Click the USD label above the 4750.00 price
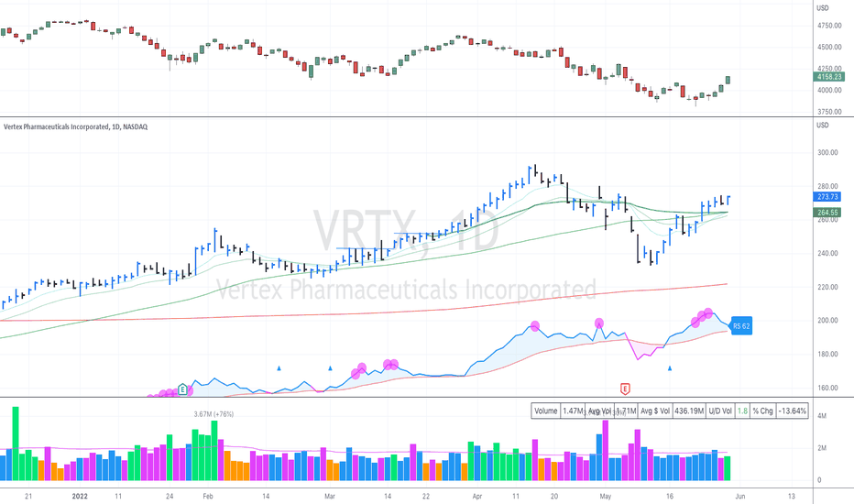 pos(823,8)
